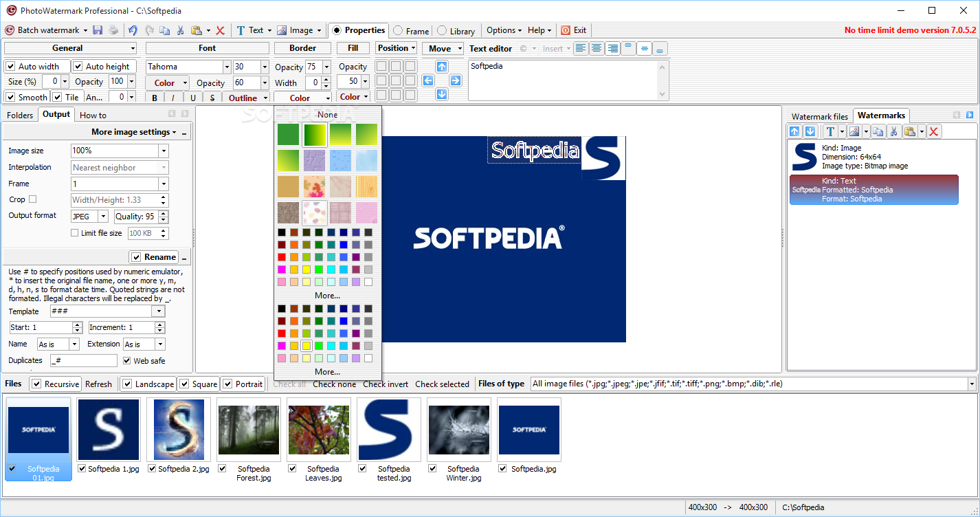
Task: Enable the Limit file size checkbox
Action: pyautogui.click(x=75, y=233)
